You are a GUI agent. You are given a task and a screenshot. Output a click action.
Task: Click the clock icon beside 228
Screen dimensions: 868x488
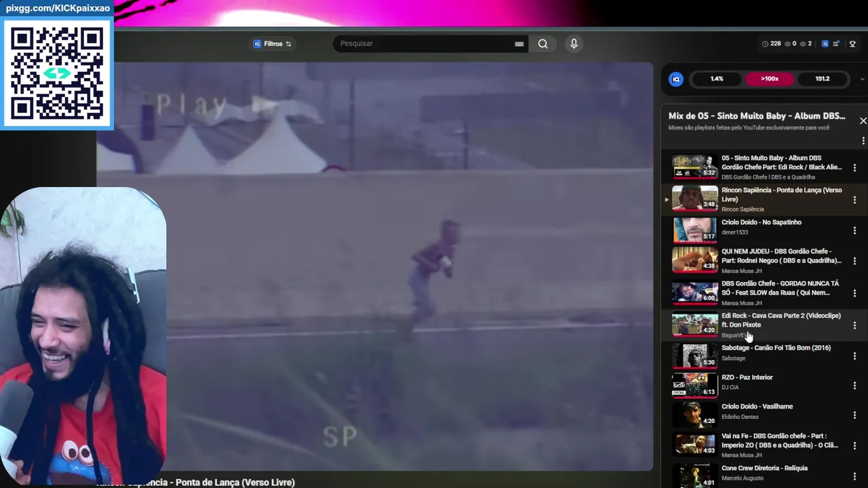point(765,43)
